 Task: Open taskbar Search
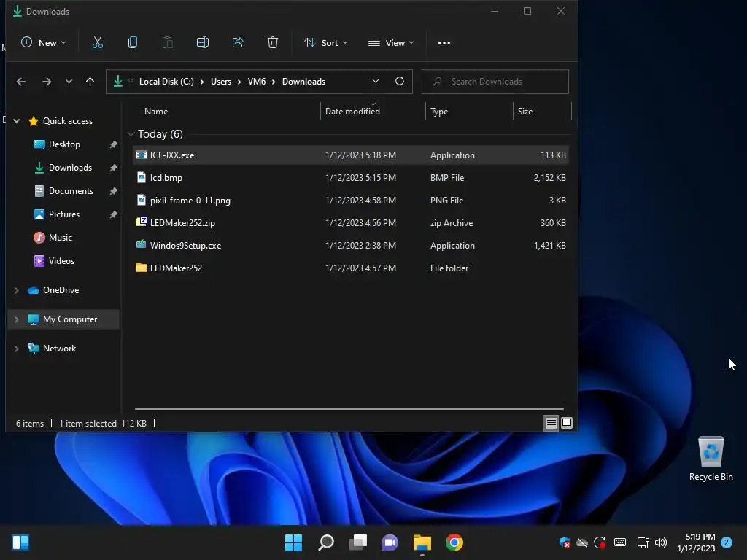[326, 542]
